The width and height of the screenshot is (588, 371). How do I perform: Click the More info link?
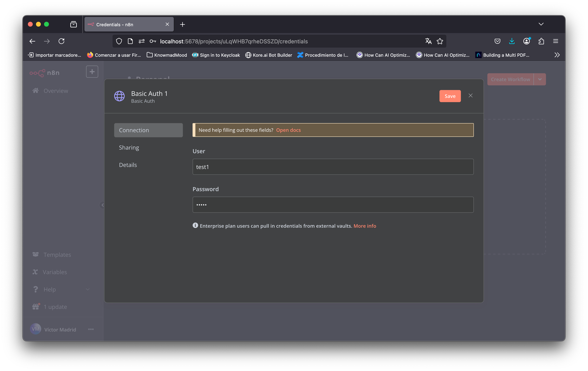click(x=365, y=226)
